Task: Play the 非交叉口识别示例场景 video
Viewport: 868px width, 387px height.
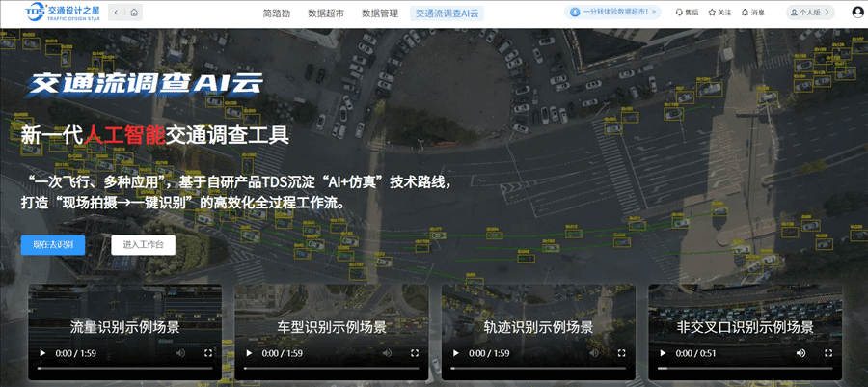Action: coord(664,353)
